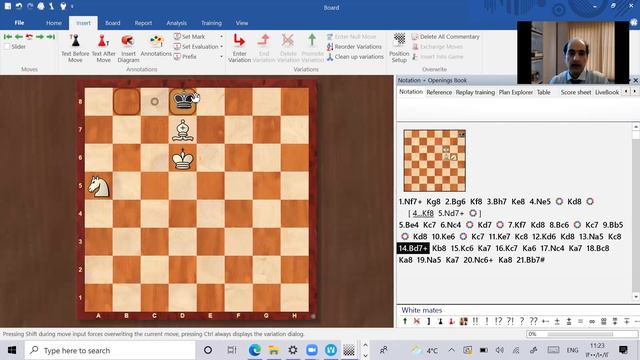Jump to move 1.Nf7+ in notation
Screen dimensions: 640x360
411,202
